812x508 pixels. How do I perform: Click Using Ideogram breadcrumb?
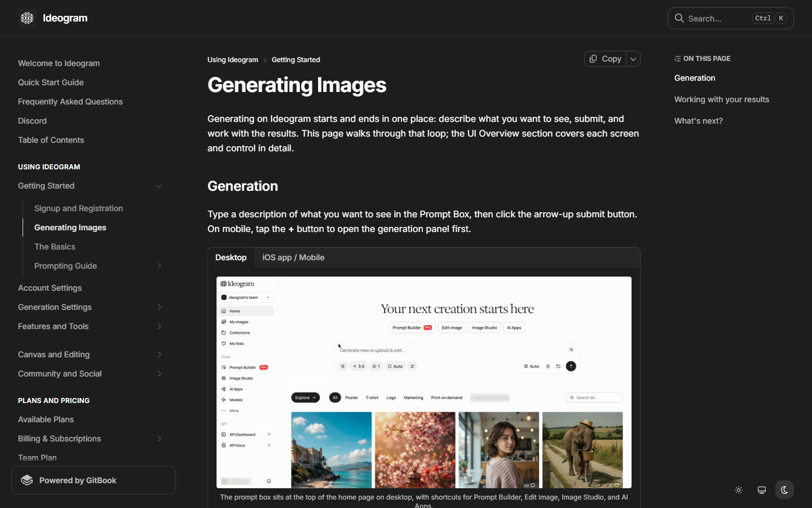(x=233, y=60)
